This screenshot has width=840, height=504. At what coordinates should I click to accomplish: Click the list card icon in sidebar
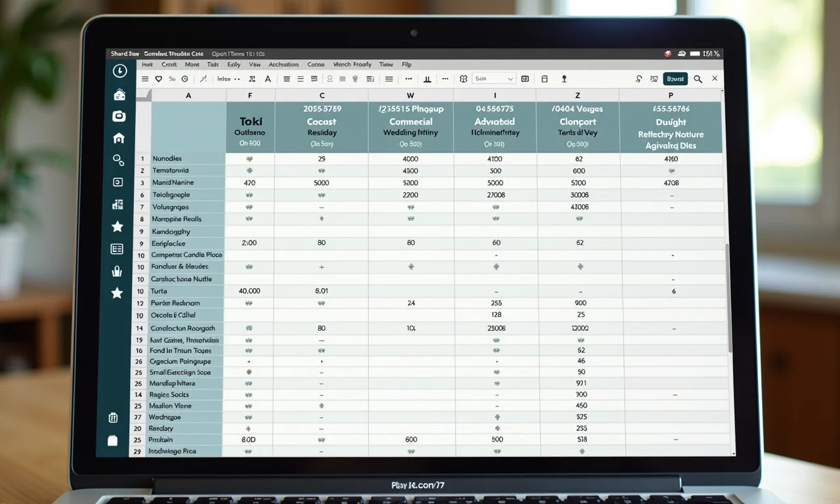(117, 249)
